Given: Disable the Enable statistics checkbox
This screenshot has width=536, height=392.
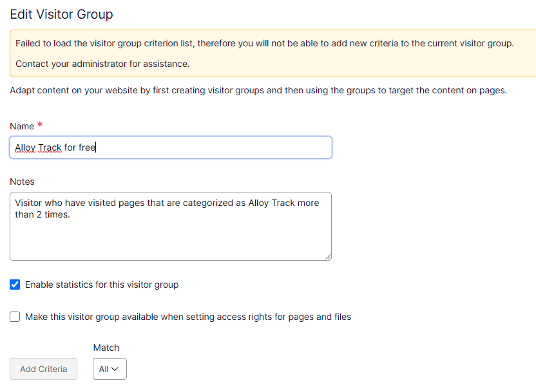Looking at the screenshot, I should (x=15, y=285).
